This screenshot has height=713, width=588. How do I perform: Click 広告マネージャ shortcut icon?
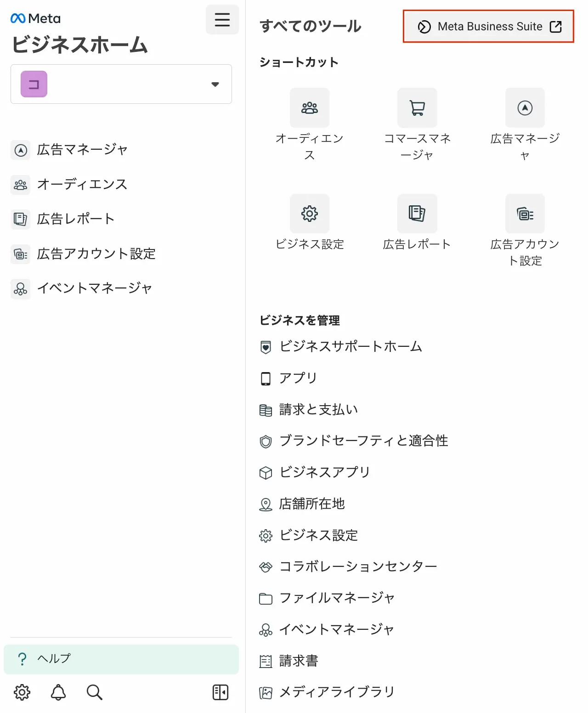[x=525, y=108]
